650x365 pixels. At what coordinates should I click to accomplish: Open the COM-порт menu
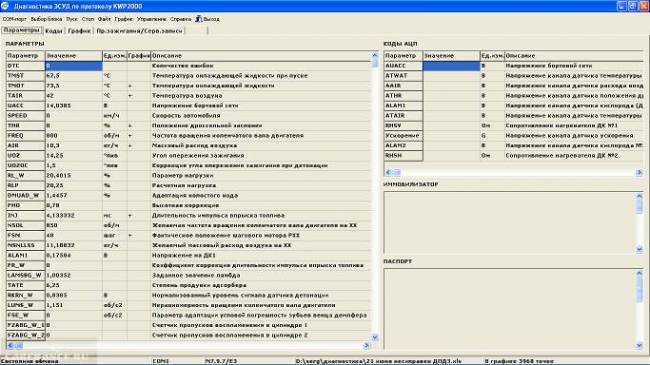point(15,19)
